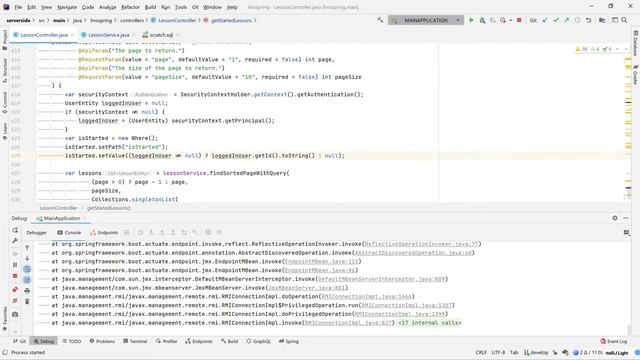This screenshot has width=640, height=360.
Task: Click LessonController in the navigation breadcrumb
Action: pyautogui.click(x=177, y=20)
